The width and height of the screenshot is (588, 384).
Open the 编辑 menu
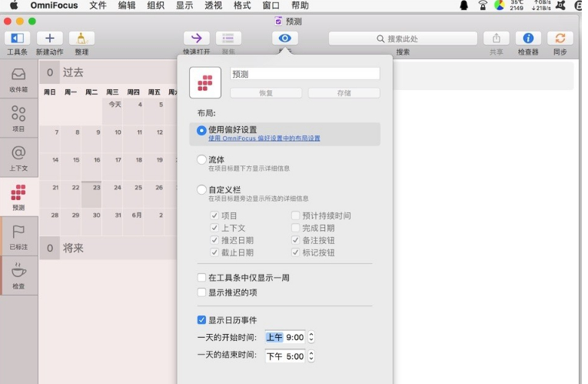coord(127,5)
